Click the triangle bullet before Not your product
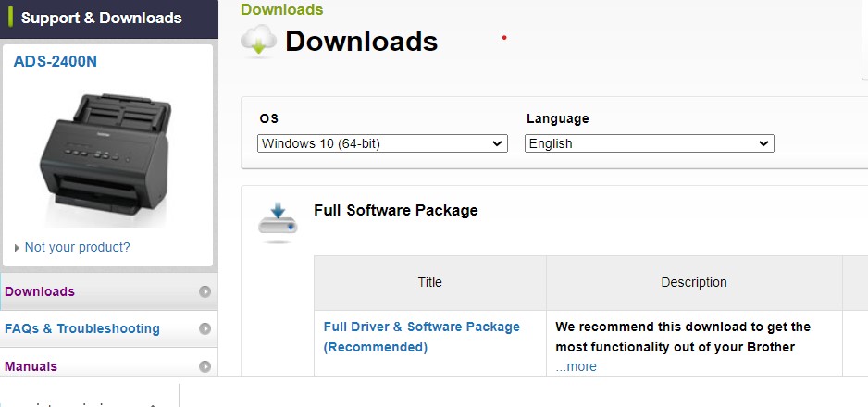 (x=18, y=248)
